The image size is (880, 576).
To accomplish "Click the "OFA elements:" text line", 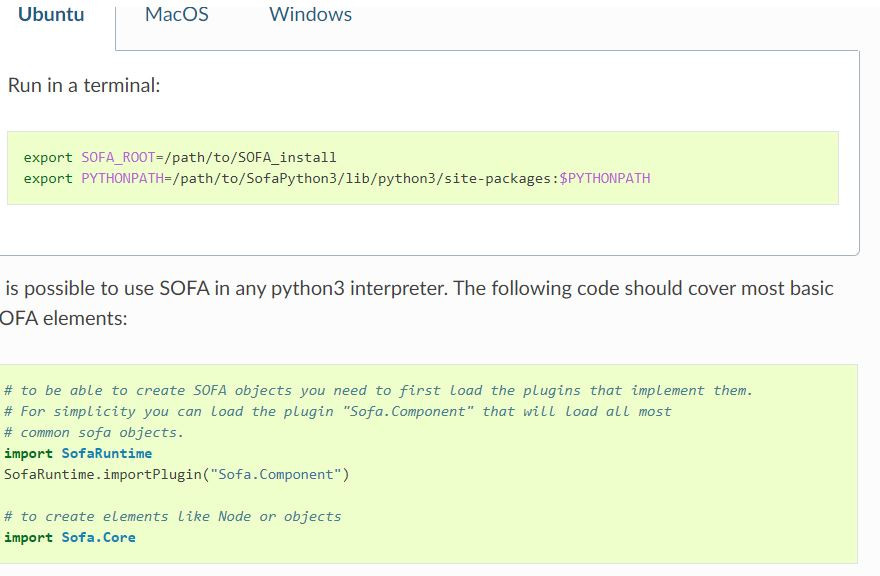I will (x=64, y=321).
